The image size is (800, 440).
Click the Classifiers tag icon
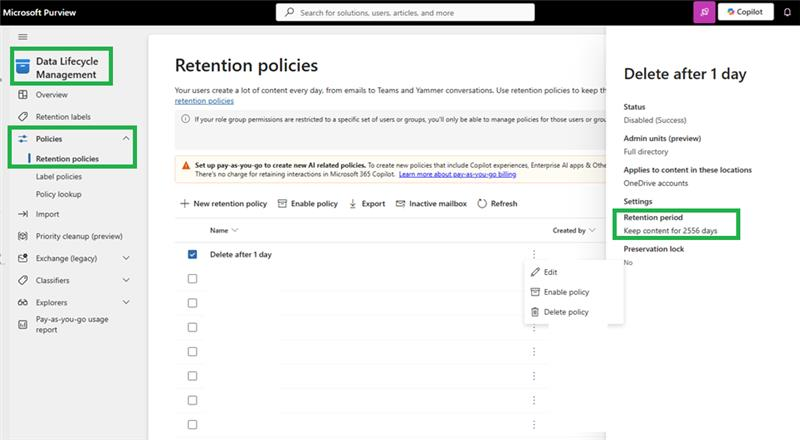click(x=23, y=280)
